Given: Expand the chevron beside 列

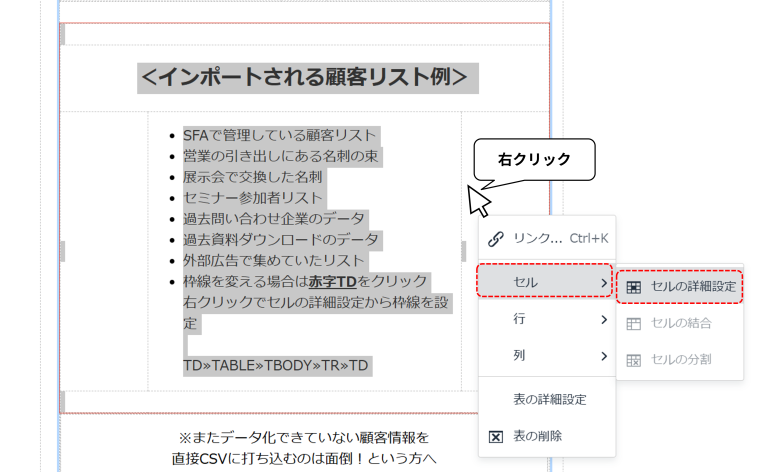Looking at the screenshot, I should (604, 356).
